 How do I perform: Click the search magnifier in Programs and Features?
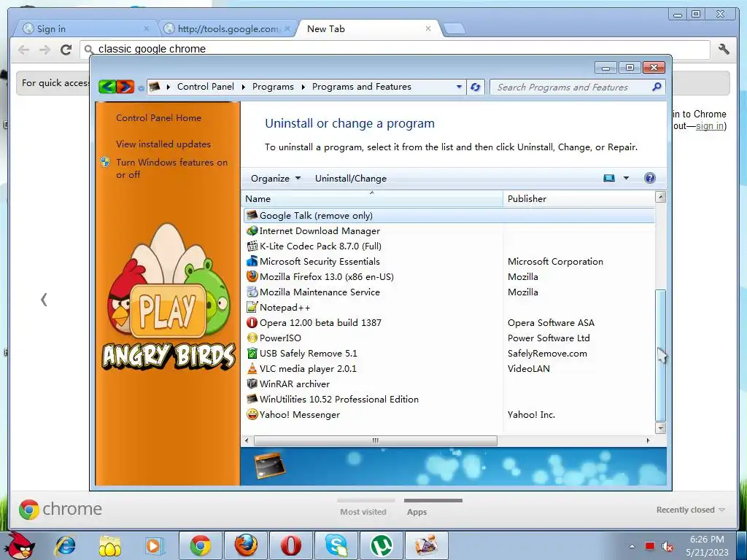[x=657, y=87]
